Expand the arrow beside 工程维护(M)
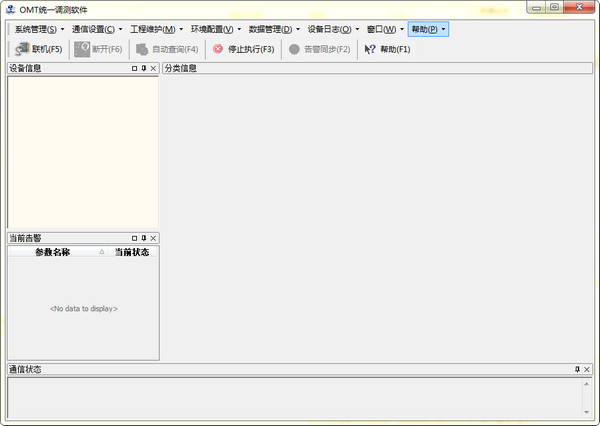Viewport: 600px width, 426px height. [181, 29]
